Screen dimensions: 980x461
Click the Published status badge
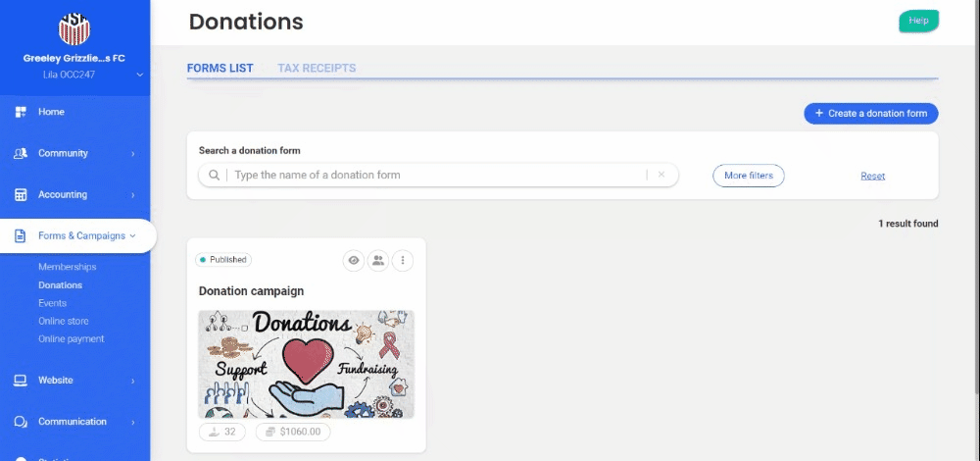click(x=223, y=260)
